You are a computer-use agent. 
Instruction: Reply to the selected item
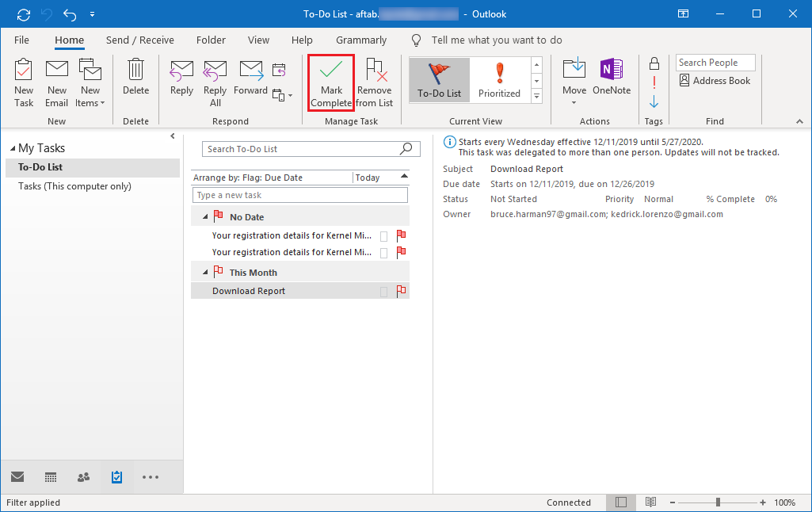(x=181, y=77)
